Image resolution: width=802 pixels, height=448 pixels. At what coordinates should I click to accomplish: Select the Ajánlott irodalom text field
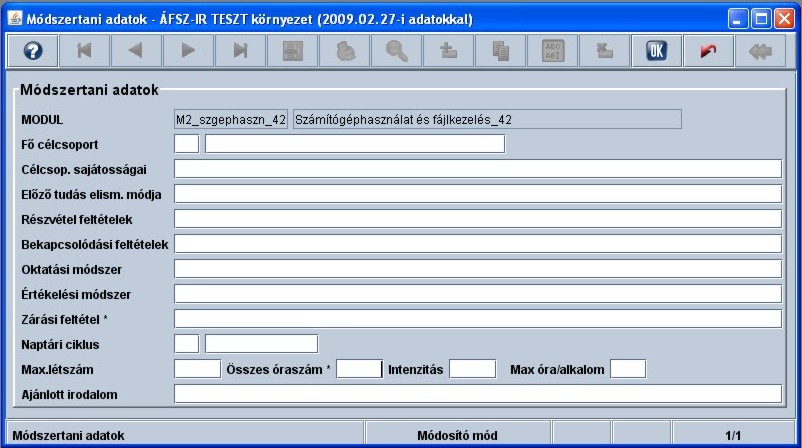click(x=477, y=394)
